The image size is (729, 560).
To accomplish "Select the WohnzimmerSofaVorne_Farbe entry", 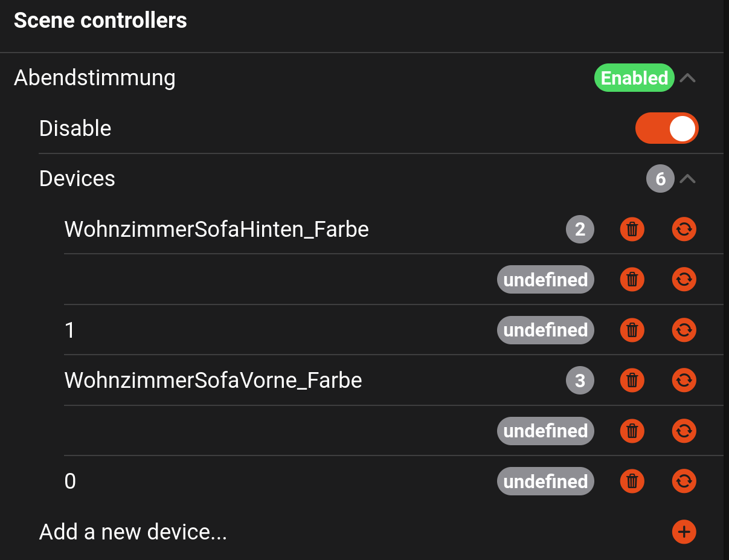I will [213, 381].
